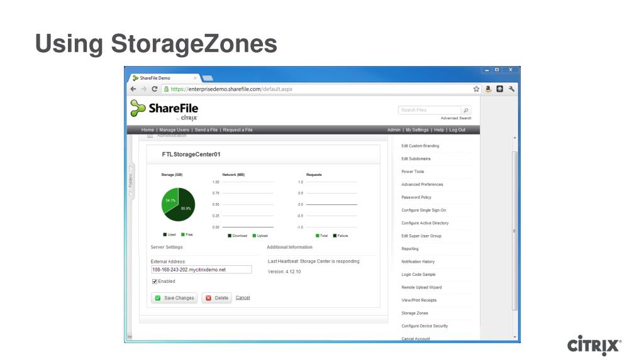Open Edit Custom Branding link

pyautogui.click(x=420, y=146)
